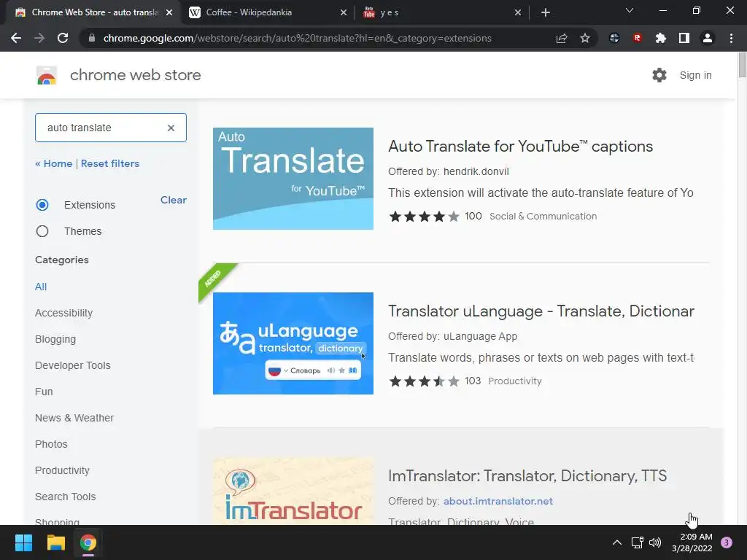747x560 pixels.
Task: Go back using the browser back arrow
Action: [16, 38]
